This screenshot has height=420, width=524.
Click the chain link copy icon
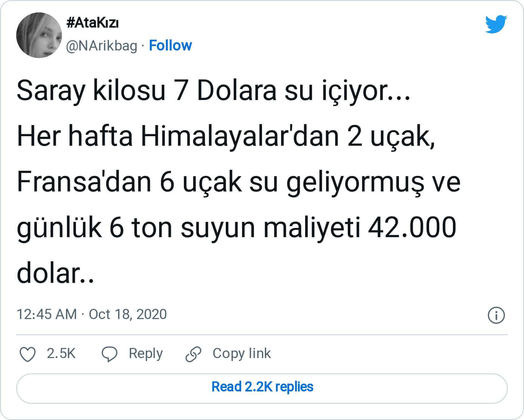[x=193, y=354]
